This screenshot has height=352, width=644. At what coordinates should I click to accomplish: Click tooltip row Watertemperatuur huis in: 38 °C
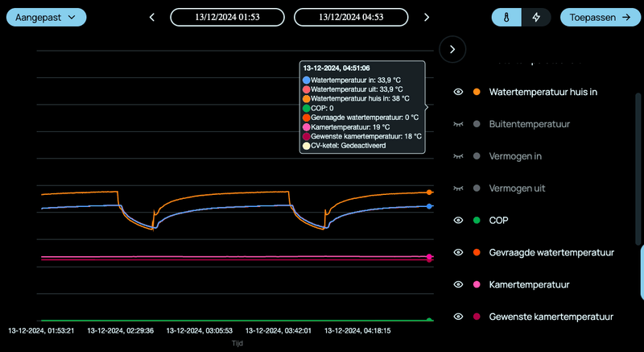coord(356,98)
